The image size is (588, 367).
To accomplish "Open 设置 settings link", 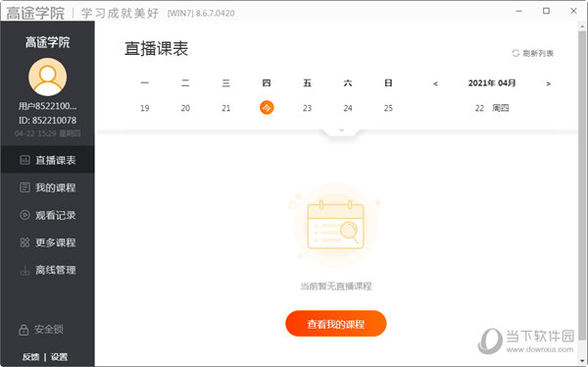I will coord(59,357).
